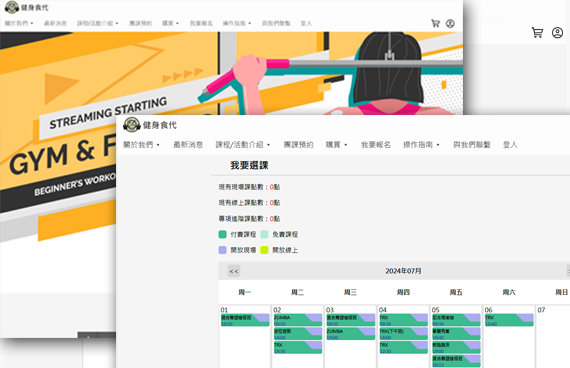Open the large shopping cart icon in the rear right window

coord(537,33)
